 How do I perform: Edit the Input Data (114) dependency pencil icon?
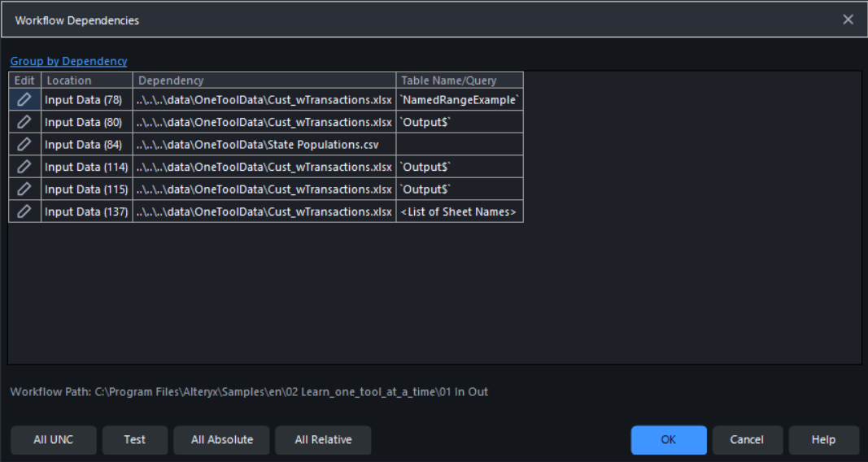click(x=24, y=167)
